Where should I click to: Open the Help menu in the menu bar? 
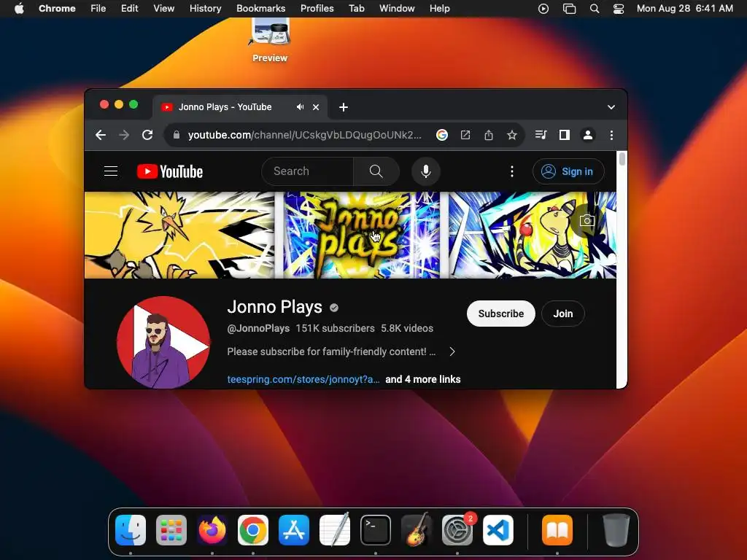coord(439,9)
